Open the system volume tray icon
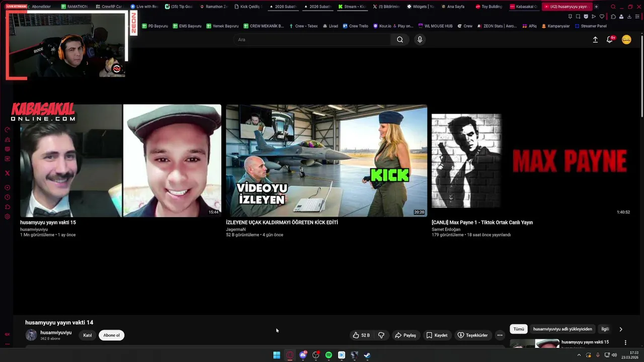The height and width of the screenshot is (362, 644). coord(614,355)
